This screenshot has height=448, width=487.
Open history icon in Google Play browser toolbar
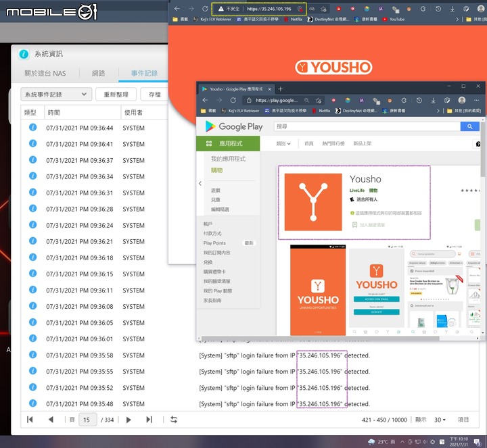[419, 100]
